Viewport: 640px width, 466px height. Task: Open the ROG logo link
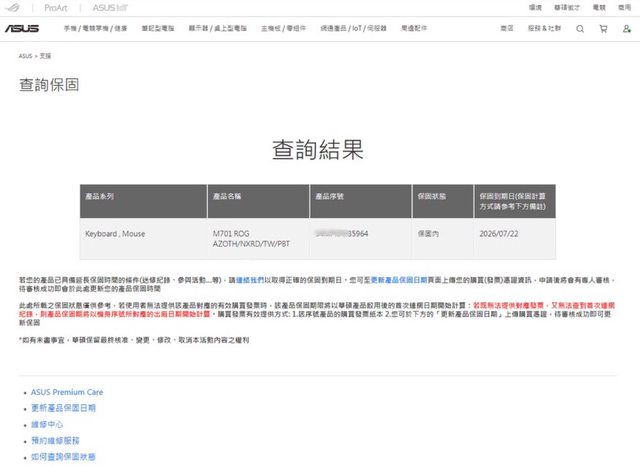(x=23, y=7)
